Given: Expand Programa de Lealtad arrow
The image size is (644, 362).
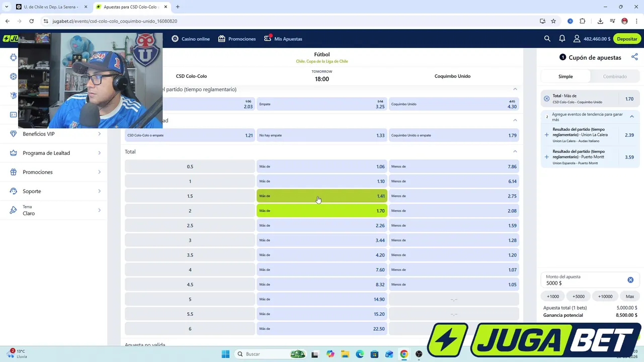Looking at the screenshot, I should tap(99, 153).
